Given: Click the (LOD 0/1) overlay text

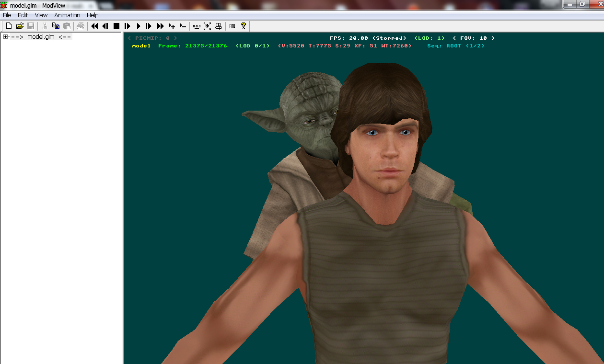Looking at the screenshot, I should click(253, 46).
